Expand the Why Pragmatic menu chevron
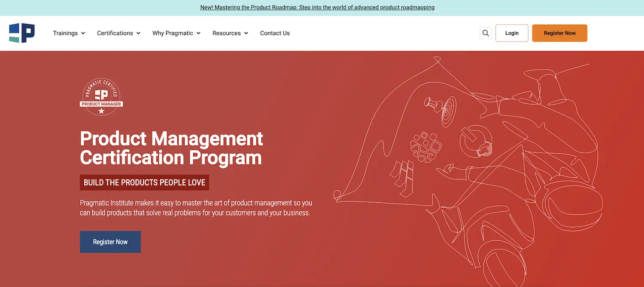The width and height of the screenshot is (644, 287). (198, 33)
